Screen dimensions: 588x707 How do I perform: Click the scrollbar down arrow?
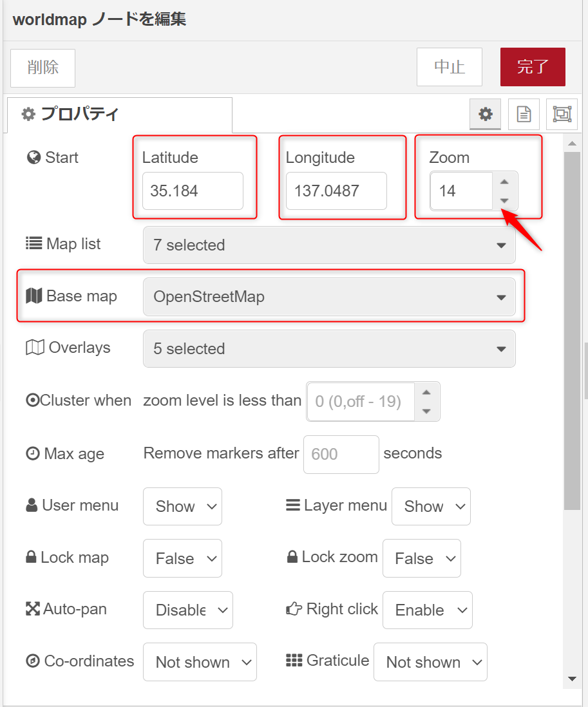(572, 679)
